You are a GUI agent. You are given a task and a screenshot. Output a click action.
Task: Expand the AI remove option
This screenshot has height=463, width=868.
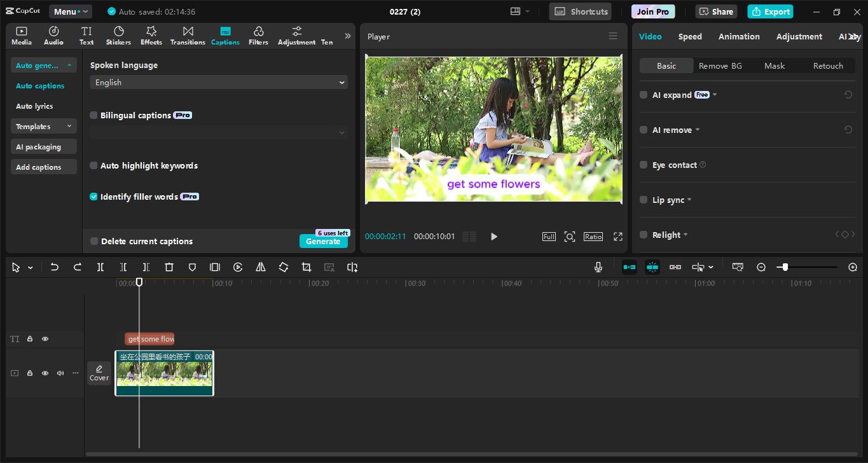pos(697,130)
